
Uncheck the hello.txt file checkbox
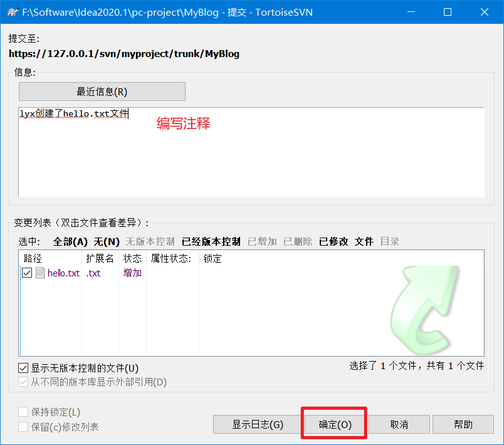tap(27, 273)
